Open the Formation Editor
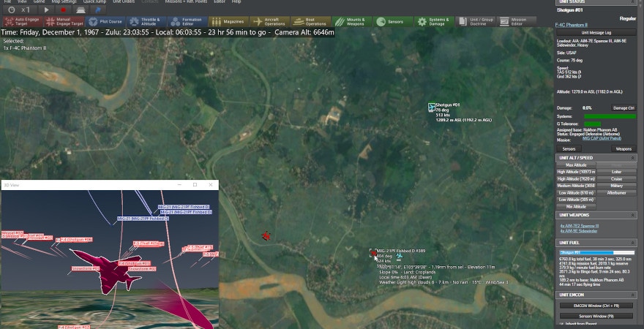This screenshot has height=329, width=644. pos(187,21)
